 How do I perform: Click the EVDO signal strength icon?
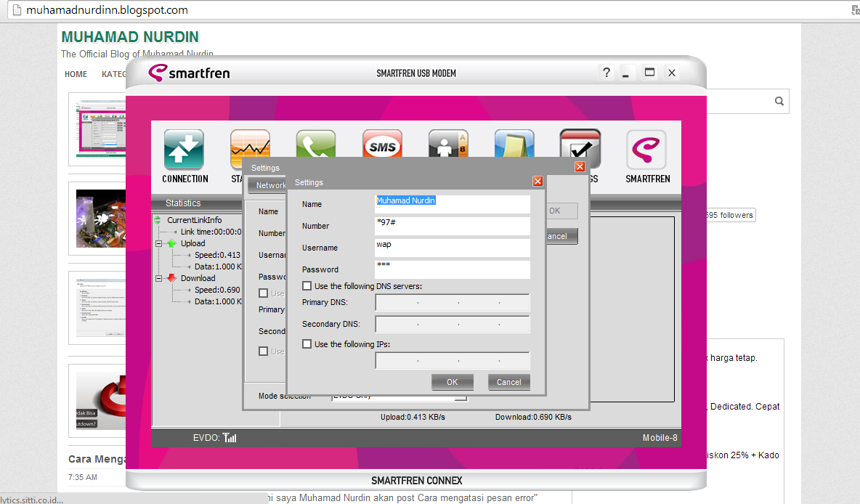(230, 438)
